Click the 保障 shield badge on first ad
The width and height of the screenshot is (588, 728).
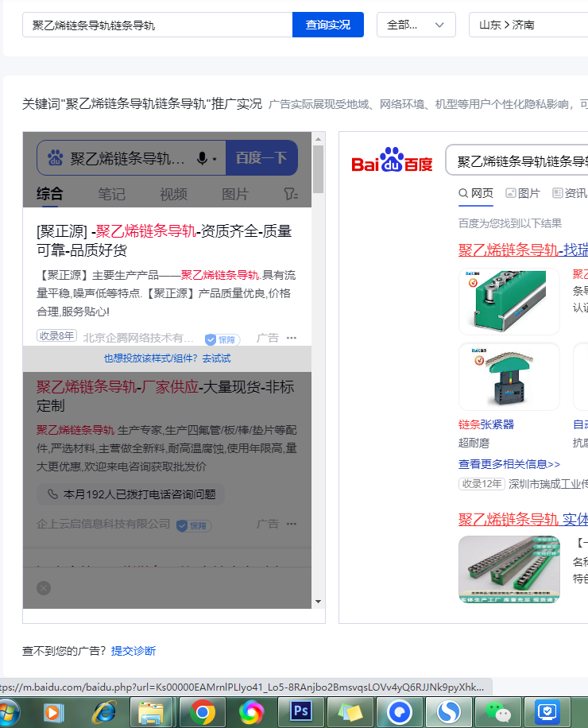(x=222, y=340)
